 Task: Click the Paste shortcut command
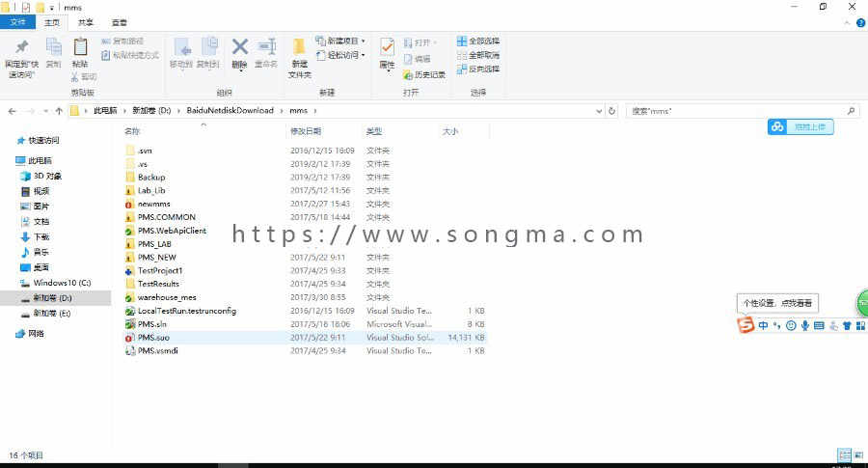pyautogui.click(x=130, y=55)
